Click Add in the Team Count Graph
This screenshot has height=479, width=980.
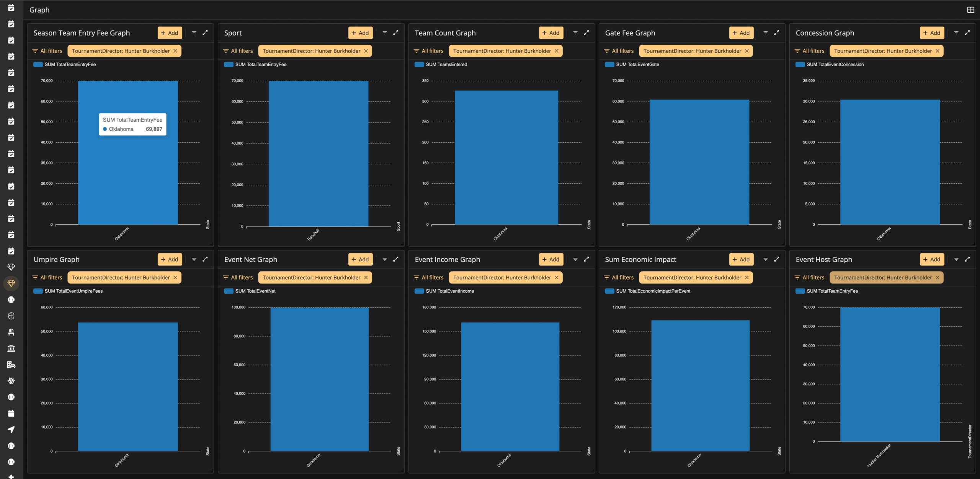[x=551, y=33]
